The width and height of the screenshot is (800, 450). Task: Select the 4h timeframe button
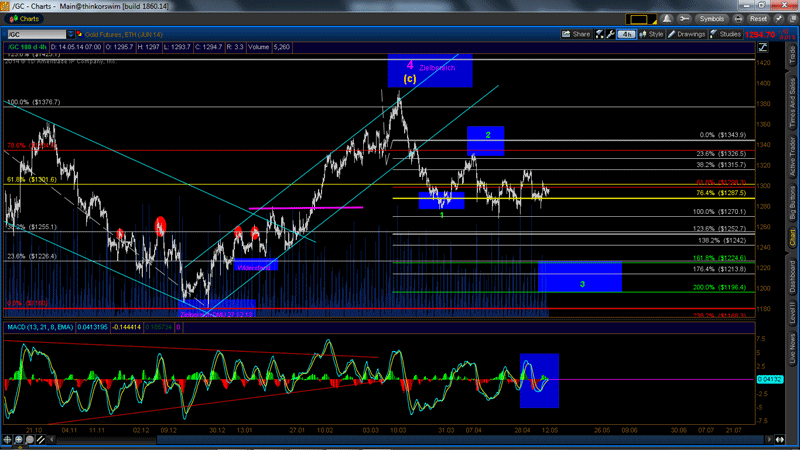[625, 34]
